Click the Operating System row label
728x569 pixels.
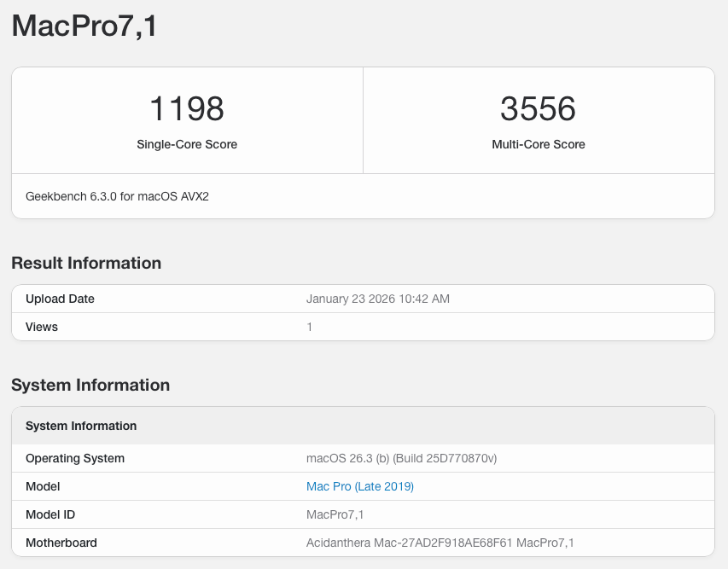(x=75, y=458)
